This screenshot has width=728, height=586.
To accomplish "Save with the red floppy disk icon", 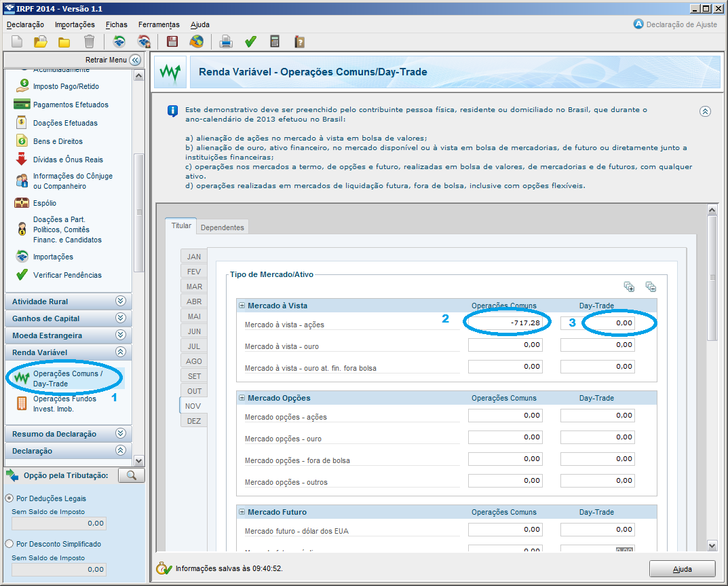I will pyautogui.click(x=172, y=42).
